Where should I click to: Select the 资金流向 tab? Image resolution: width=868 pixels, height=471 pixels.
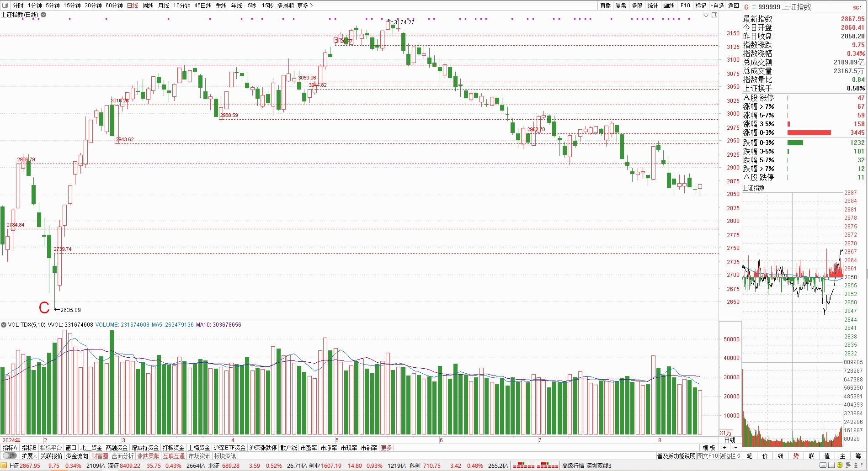coord(77,456)
